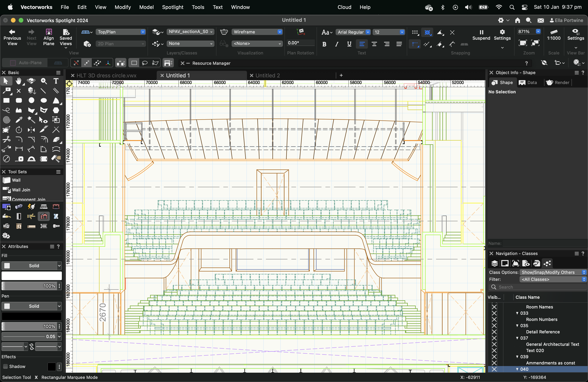Toggle visibility of Room Numbers class
The width and height of the screenshot is (588, 382).
click(494, 319)
